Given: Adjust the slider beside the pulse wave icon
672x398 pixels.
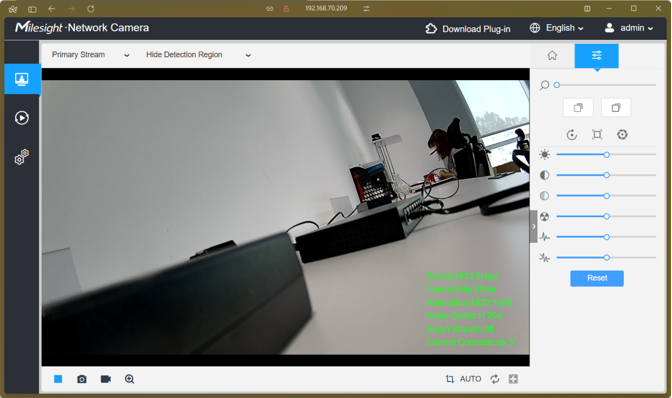Looking at the screenshot, I should point(606,237).
